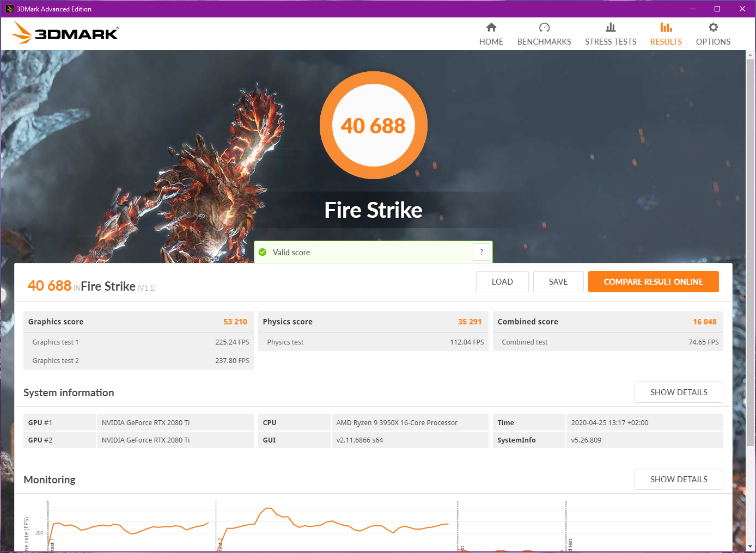
Task: Click the Fire Strike heading title
Action: pos(374,210)
